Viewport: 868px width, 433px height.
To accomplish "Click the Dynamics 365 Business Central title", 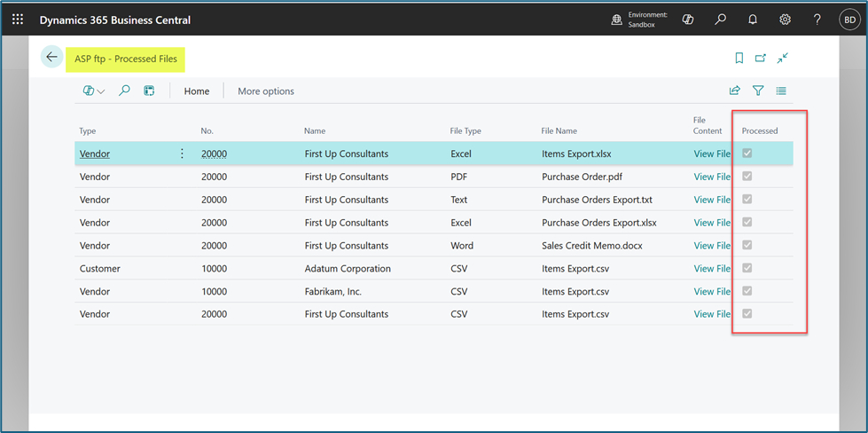I will 115,20.
